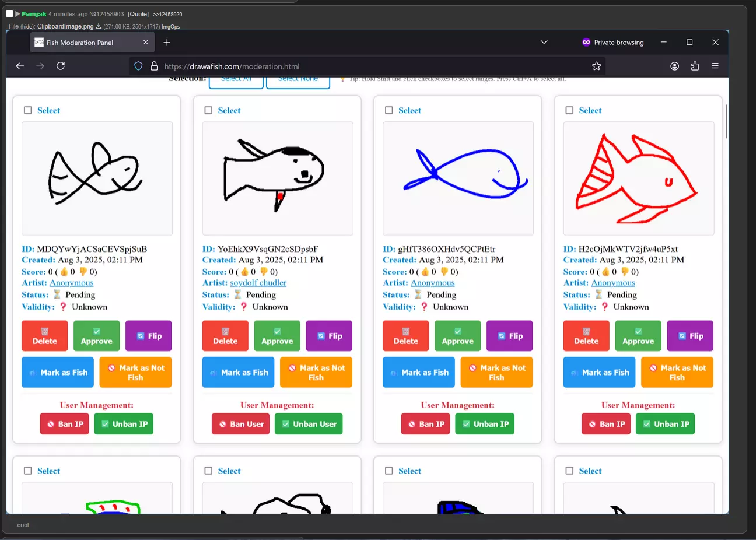756x540 pixels.
Task: Reload the drawafish moderation page
Action: 61,66
